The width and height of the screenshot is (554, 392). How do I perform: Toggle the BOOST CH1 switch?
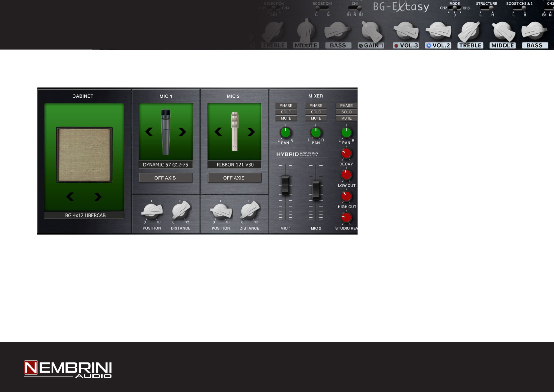[x=322, y=8]
